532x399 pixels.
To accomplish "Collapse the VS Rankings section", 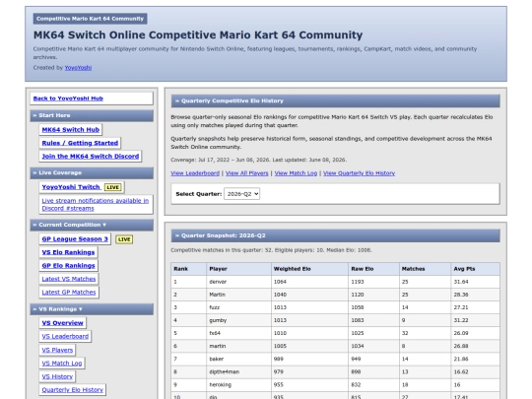I will pos(92,309).
